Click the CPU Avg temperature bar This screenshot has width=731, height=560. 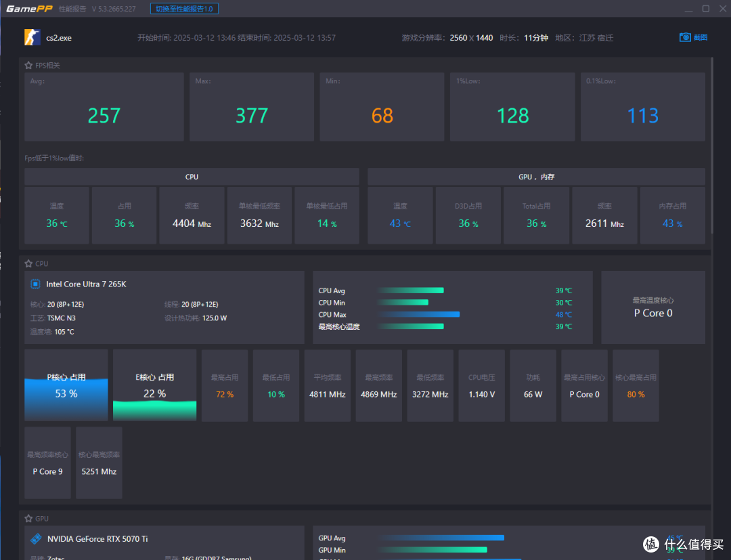click(411, 290)
